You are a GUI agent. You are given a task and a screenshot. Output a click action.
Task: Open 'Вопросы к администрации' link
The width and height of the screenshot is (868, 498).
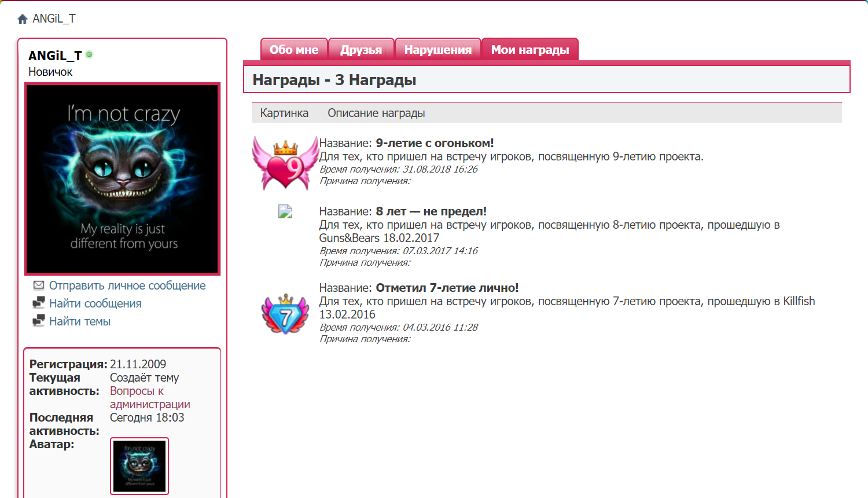pos(150,398)
